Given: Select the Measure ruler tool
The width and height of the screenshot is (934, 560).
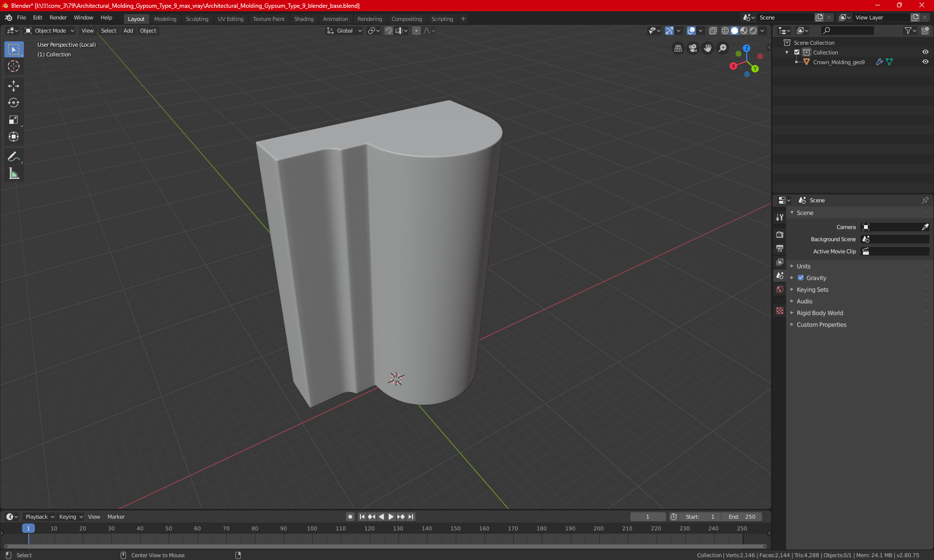Looking at the screenshot, I should (14, 174).
